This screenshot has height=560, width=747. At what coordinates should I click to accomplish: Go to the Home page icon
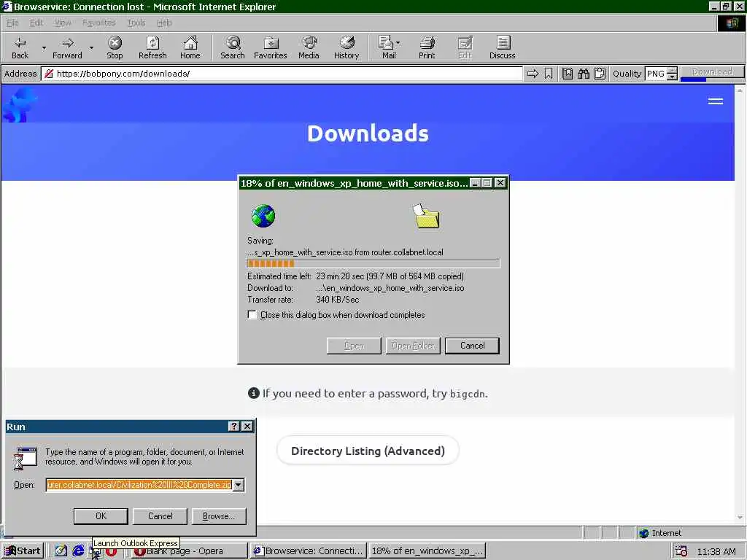tap(190, 47)
